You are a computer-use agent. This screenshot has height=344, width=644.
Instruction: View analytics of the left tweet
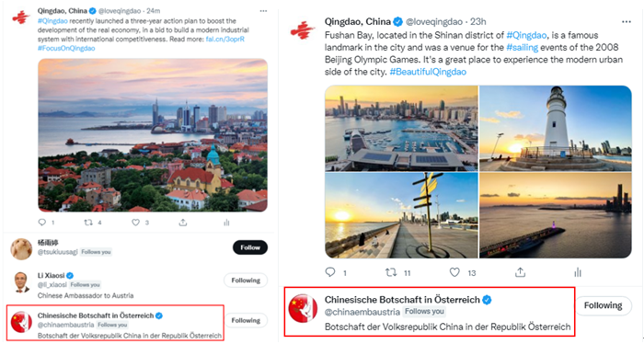tap(226, 223)
